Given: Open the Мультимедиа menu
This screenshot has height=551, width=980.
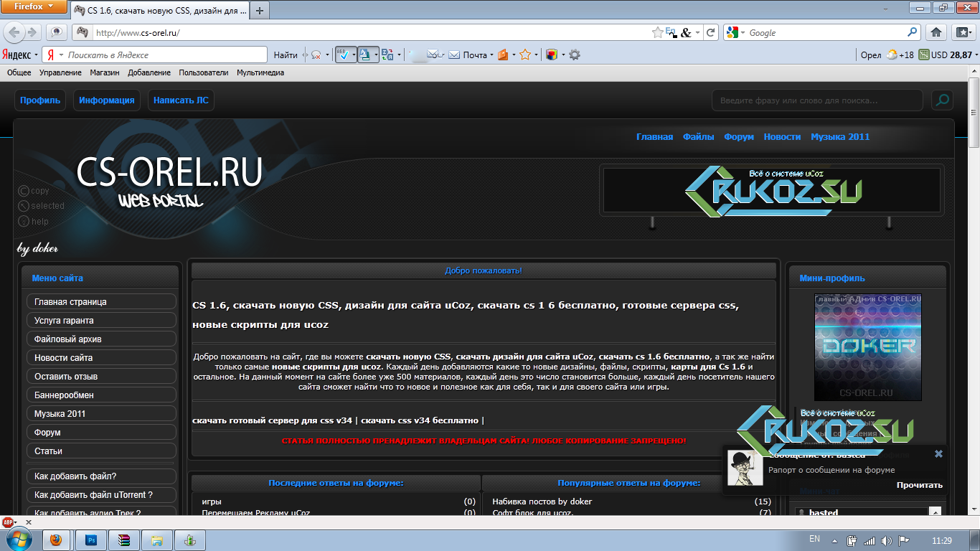Looking at the screenshot, I should pyautogui.click(x=260, y=72).
